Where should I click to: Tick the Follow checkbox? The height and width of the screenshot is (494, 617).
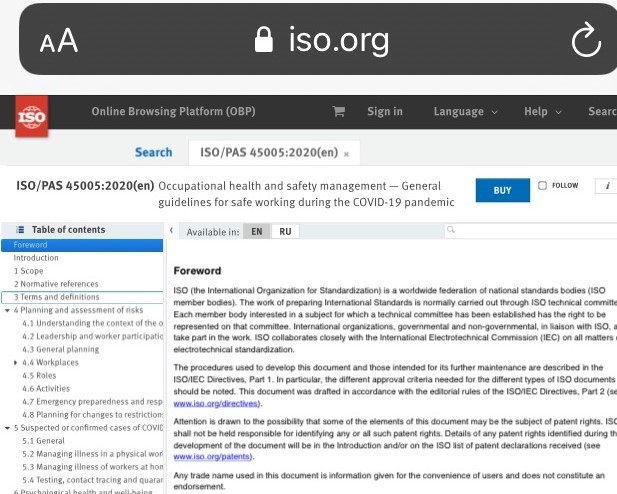tap(542, 186)
